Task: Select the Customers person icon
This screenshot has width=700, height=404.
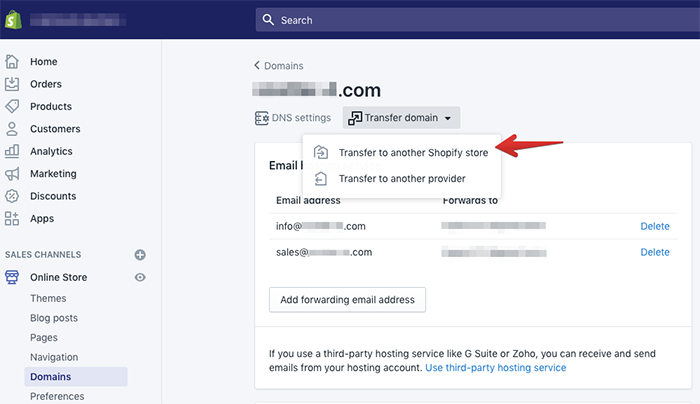Action: (12, 129)
